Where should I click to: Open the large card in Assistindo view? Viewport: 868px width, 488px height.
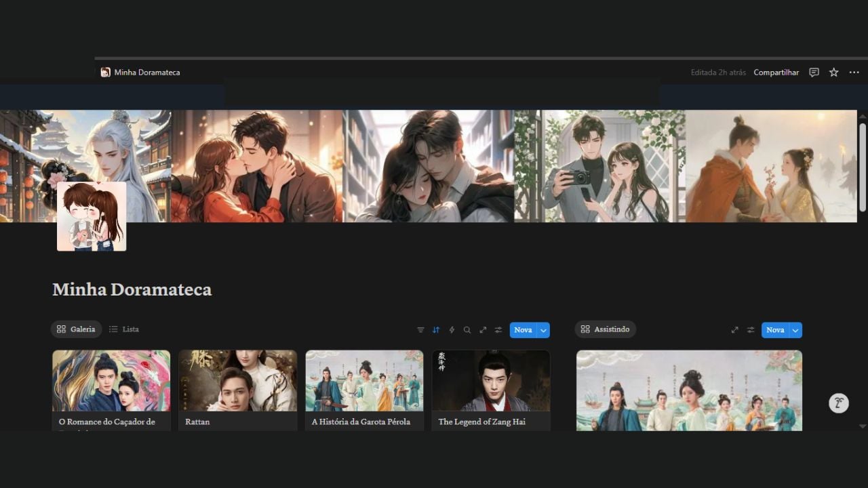tap(689, 390)
